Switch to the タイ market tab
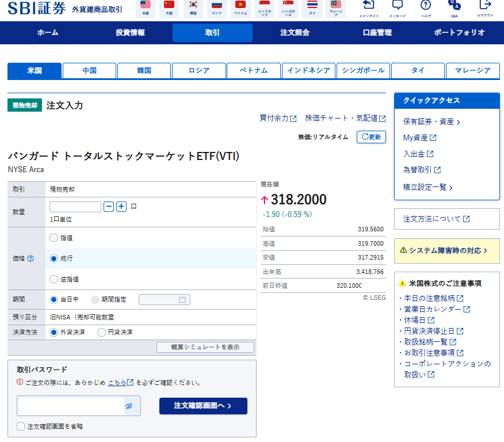Viewport: 504px width, 442px height. [x=418, y=71]
